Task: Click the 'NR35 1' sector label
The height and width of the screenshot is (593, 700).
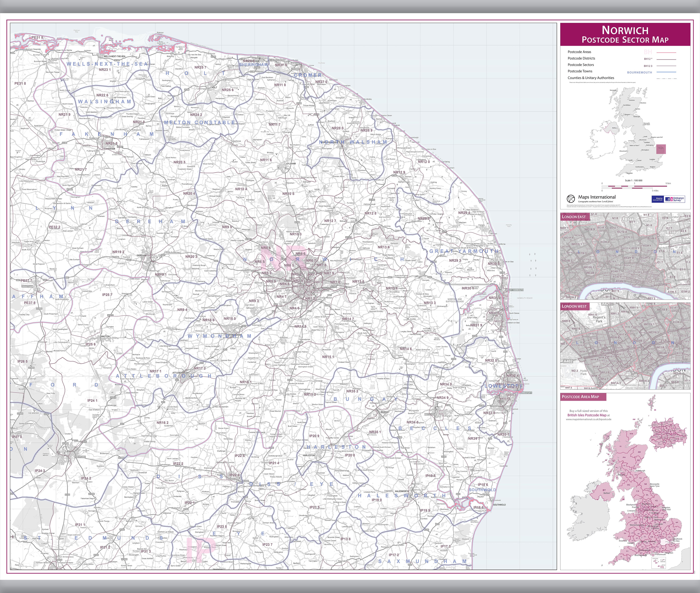Action: pyautogui.click(x=375, y=432)
